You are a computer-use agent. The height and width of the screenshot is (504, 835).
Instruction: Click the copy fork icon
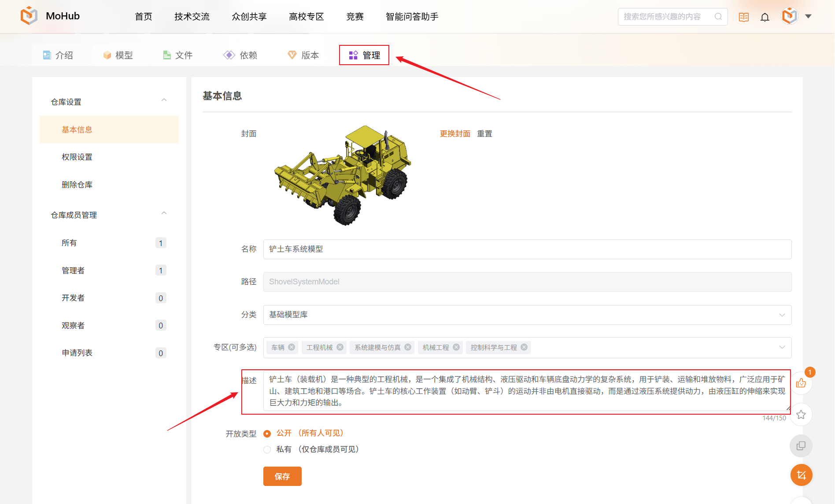point(801,446)
